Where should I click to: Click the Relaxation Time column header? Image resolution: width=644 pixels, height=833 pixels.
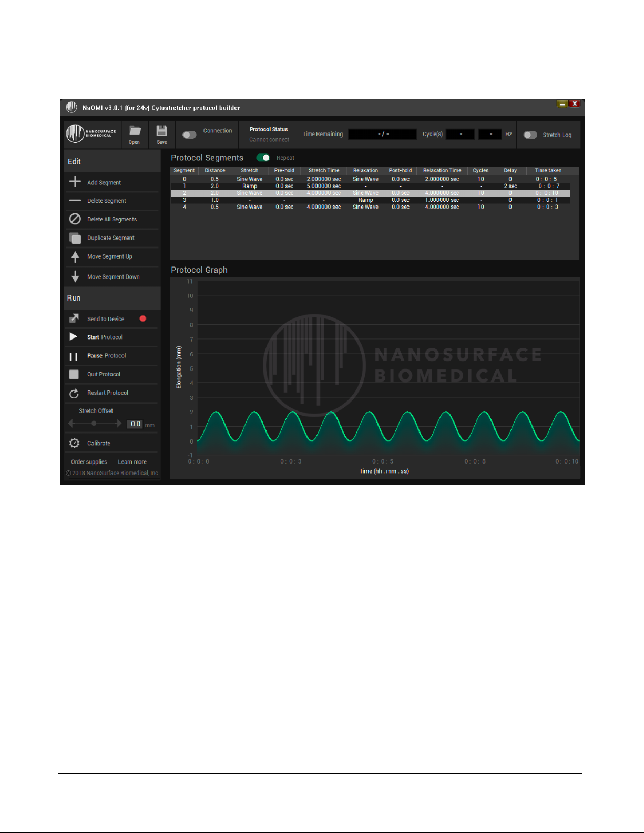[x=442, y=170]
